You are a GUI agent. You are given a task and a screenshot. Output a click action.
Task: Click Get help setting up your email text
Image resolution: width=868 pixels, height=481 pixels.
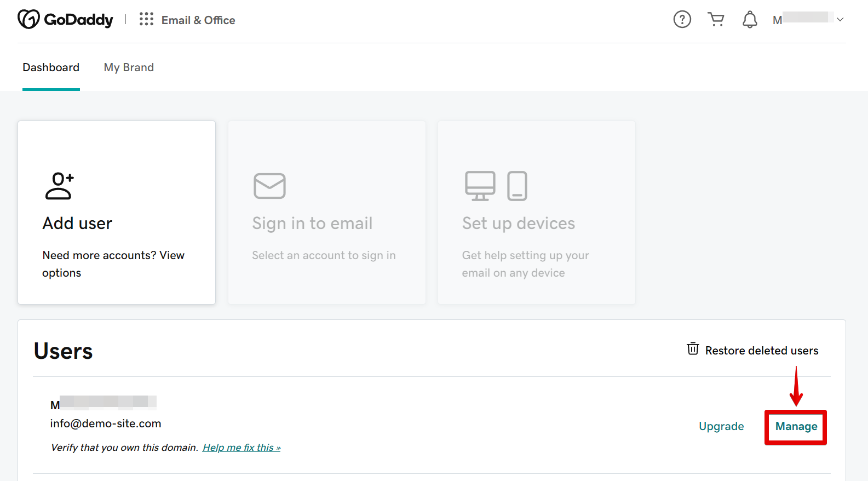pos(526,264)
